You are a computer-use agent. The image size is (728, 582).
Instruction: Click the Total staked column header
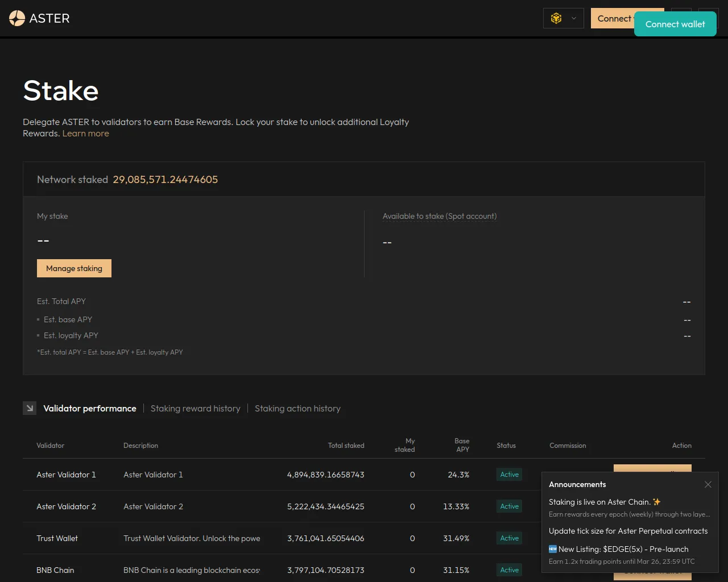(346, 446)
